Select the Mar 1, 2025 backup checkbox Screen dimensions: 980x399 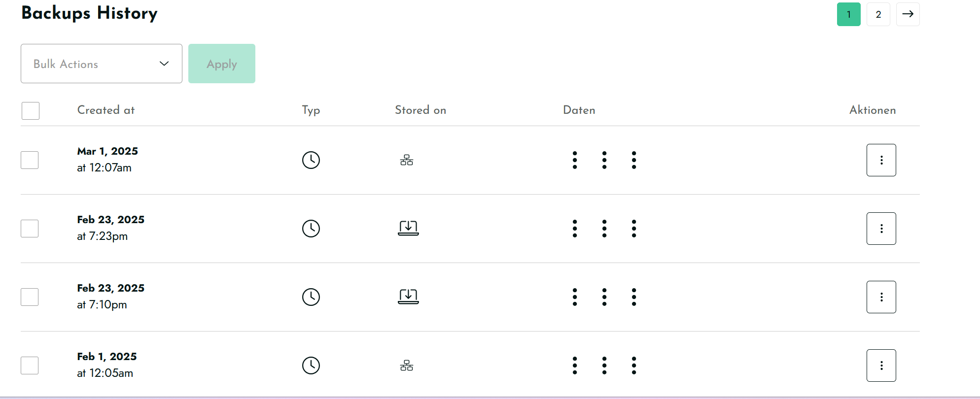click(30, 160)
